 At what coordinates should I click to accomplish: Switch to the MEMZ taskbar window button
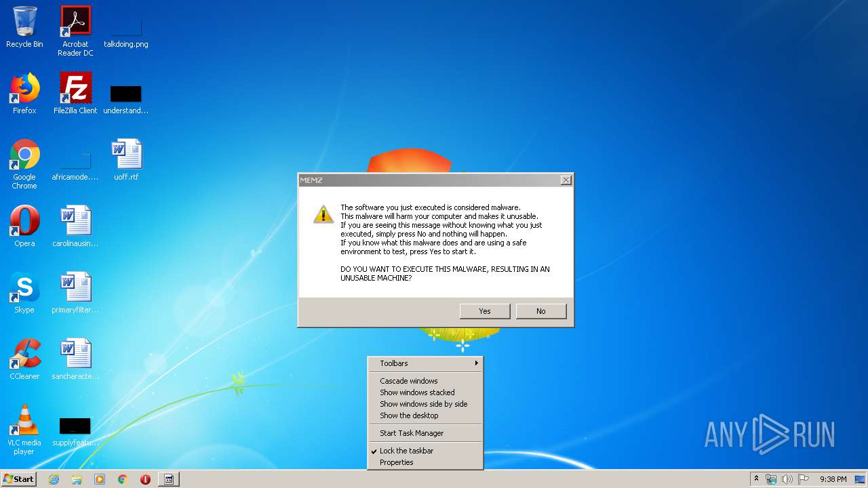coord(169,479)
